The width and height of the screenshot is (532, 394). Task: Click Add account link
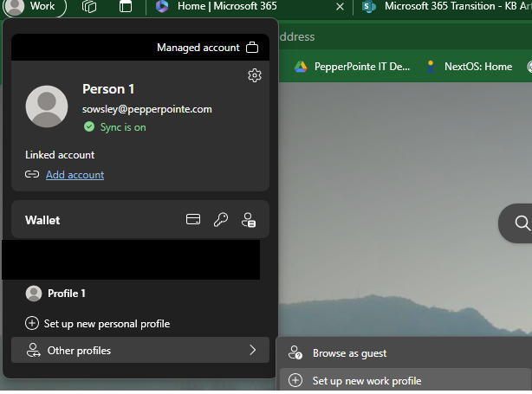75,175
